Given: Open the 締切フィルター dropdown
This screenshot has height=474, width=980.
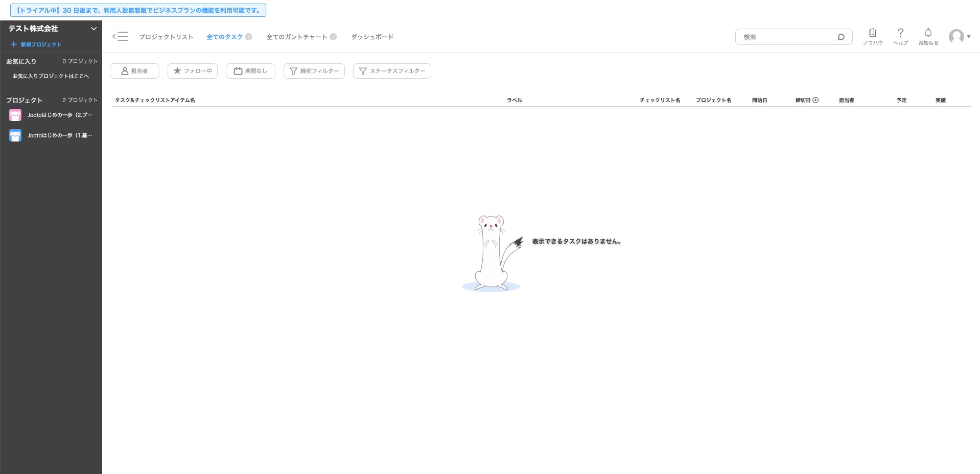Looking at the screenshot, I should click(314, 71).
